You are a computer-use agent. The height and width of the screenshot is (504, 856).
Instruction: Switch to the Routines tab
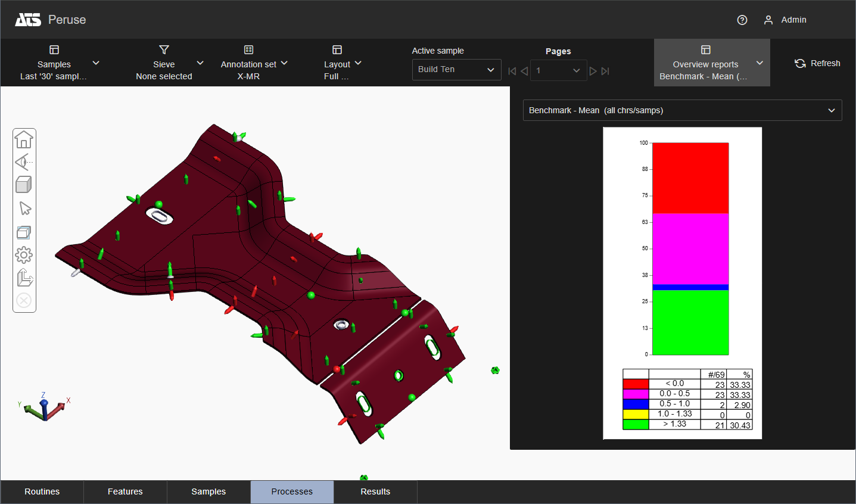(x=42, y=491)
